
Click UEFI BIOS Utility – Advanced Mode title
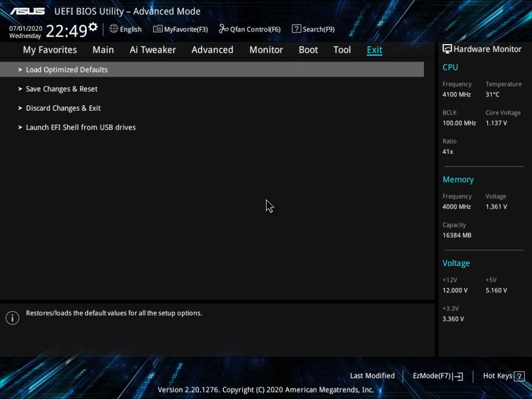[127, 12]
